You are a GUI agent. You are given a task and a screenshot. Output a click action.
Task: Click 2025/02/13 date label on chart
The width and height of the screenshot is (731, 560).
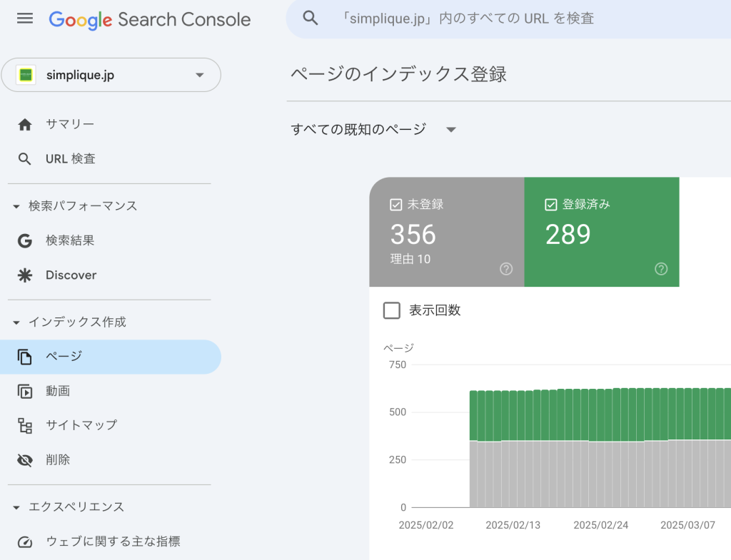[513, 525]
